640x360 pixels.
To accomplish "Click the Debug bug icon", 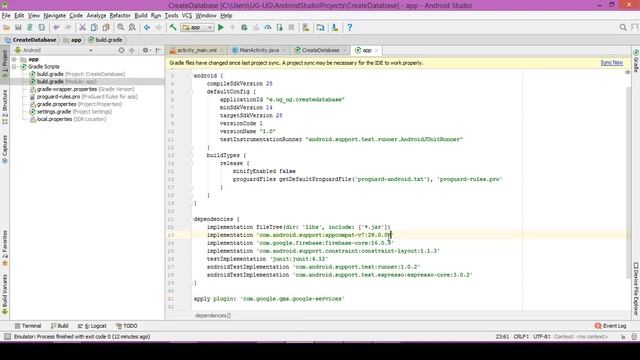I will (x=244, y=27).
